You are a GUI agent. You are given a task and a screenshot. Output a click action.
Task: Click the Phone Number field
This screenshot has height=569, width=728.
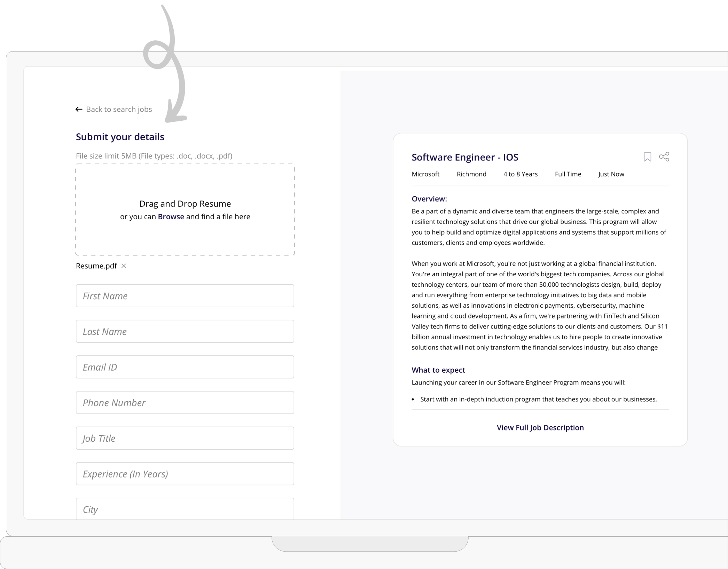(185, 403)
